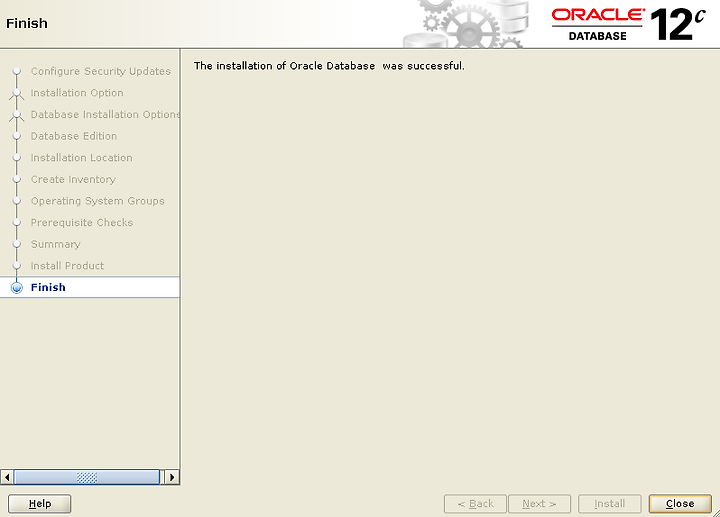Select the Prerequisite Checks step
The width and height of the screenshot is (720, 517).
82,222
